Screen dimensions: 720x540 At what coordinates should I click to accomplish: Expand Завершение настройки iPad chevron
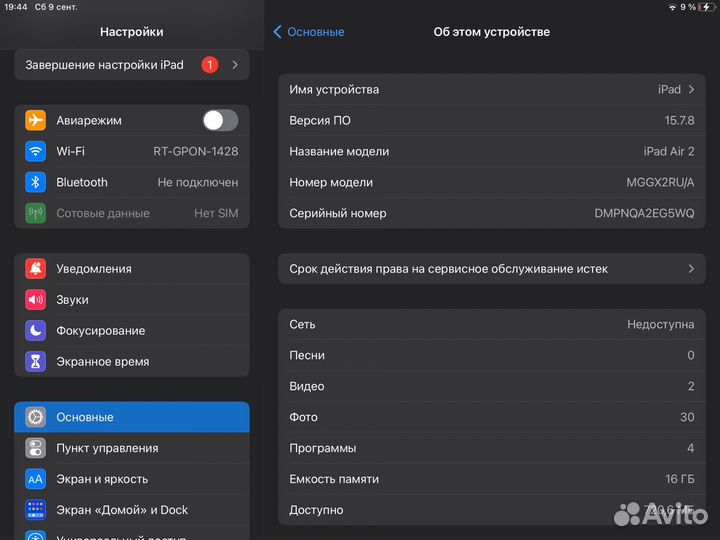[235, 65]
